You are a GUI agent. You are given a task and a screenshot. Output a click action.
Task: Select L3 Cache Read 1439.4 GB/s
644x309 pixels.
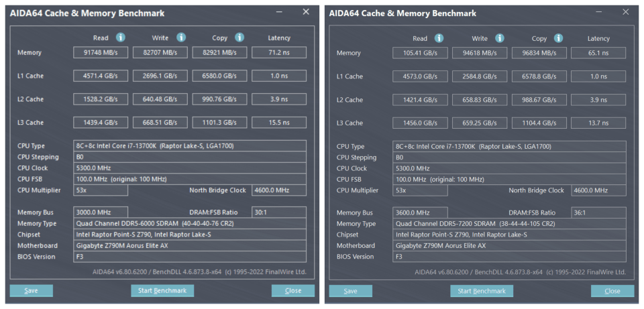(101, 123)
